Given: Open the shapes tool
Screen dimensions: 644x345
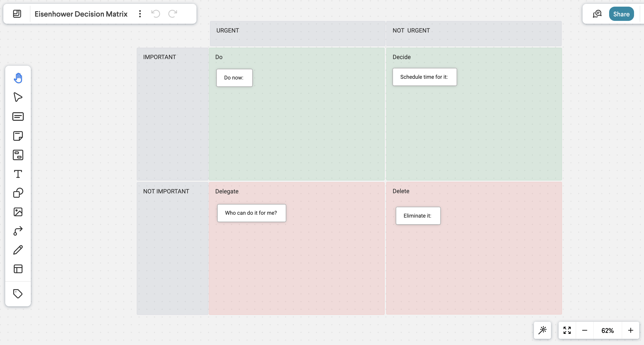Looking at the screenshot, I should pyautogui.click(x=18, y=193).
